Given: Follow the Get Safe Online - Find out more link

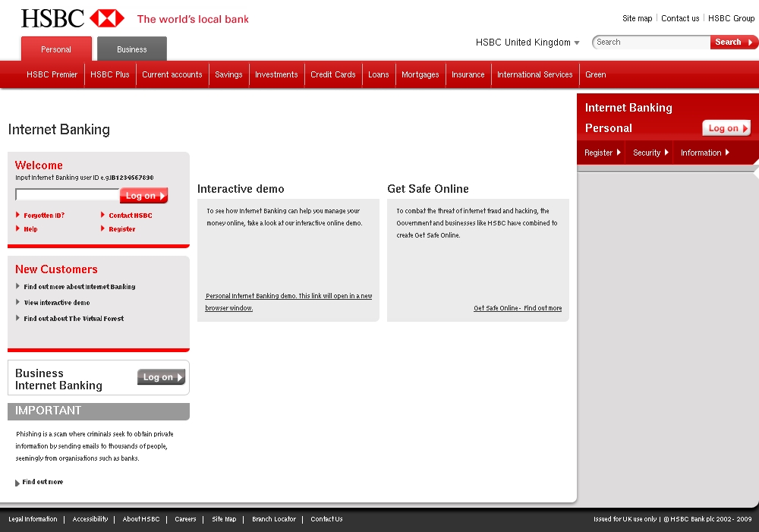Looking at the screenshot, I should pyautogui.click(x=518, y=308).
